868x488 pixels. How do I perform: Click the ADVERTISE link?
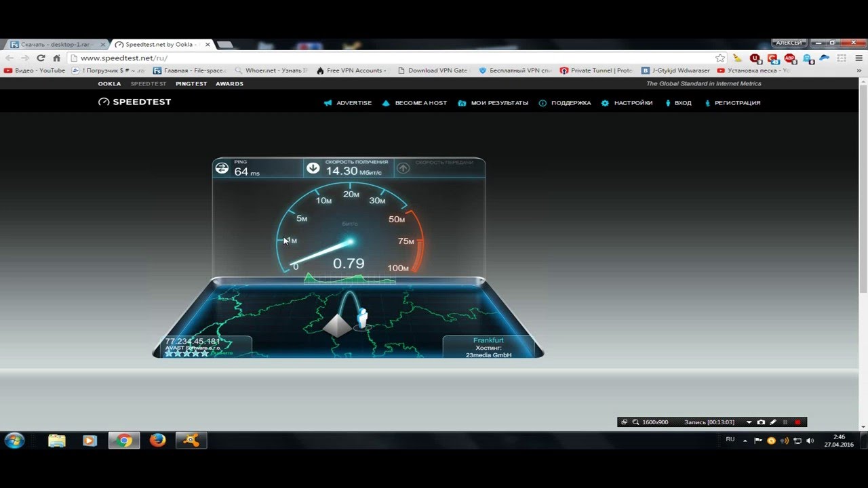pos(348,103)
